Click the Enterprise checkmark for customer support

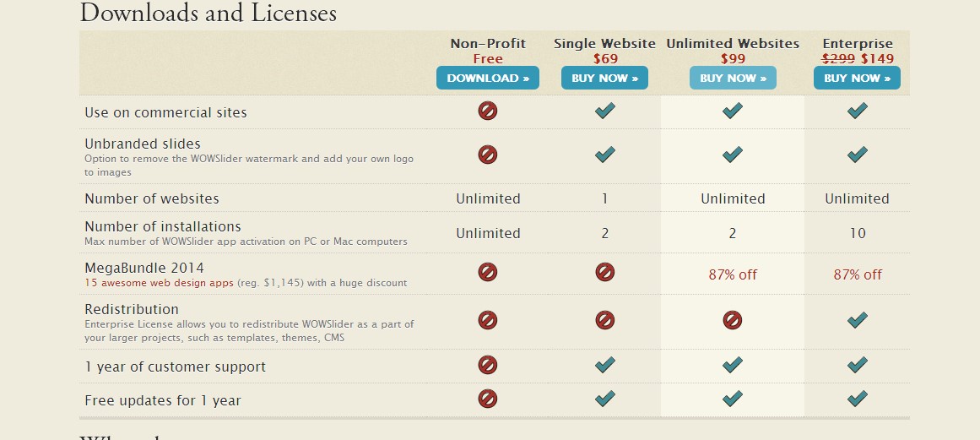pyautogui.click(x=858, y=365)
